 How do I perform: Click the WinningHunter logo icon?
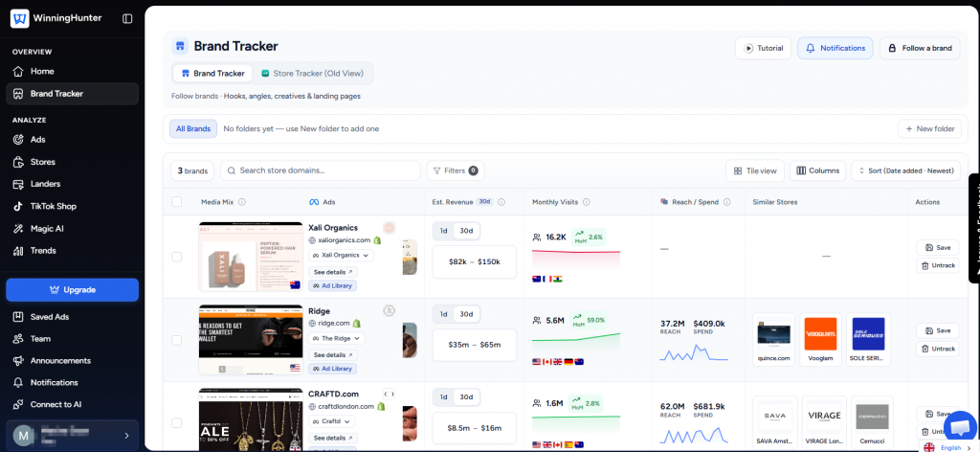(19, 19)
